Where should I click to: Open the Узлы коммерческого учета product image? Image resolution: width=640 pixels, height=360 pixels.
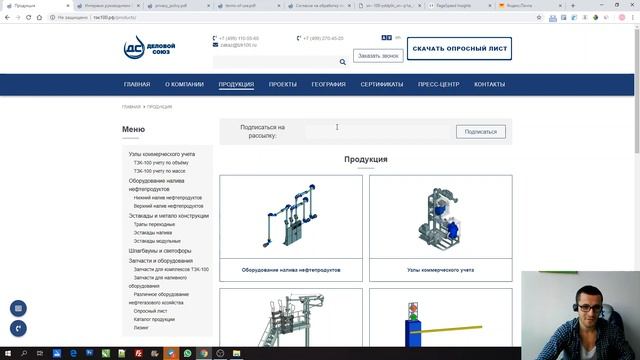click(440, 217)
